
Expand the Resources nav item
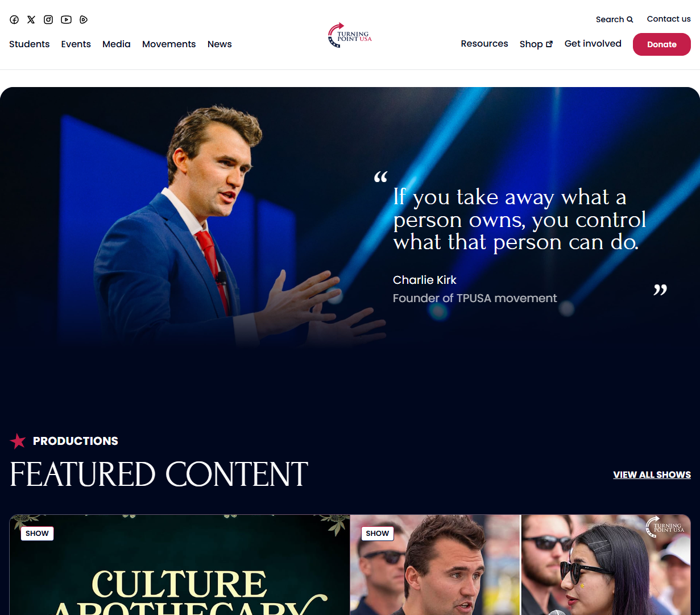tap(484, 43)
